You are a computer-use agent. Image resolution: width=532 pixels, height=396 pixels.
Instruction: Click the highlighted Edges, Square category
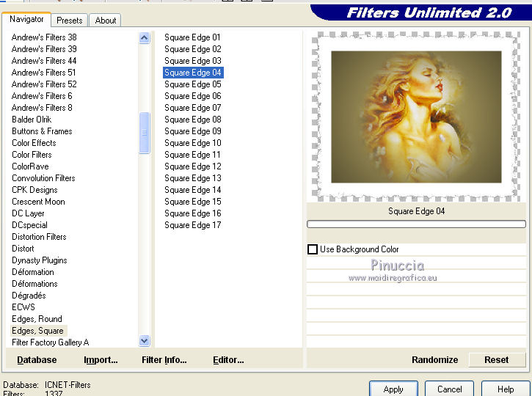click(x=38, y=331)
